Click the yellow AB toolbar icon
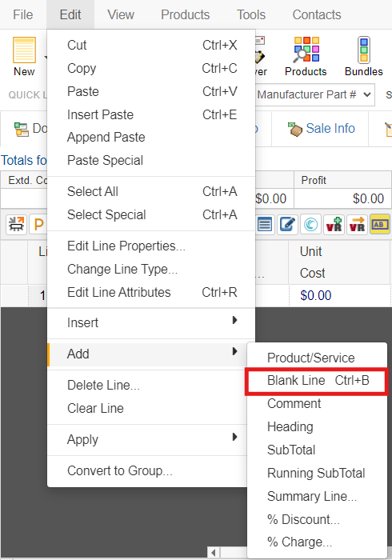This screenshot has width=392, height=560. click(380, 225)
